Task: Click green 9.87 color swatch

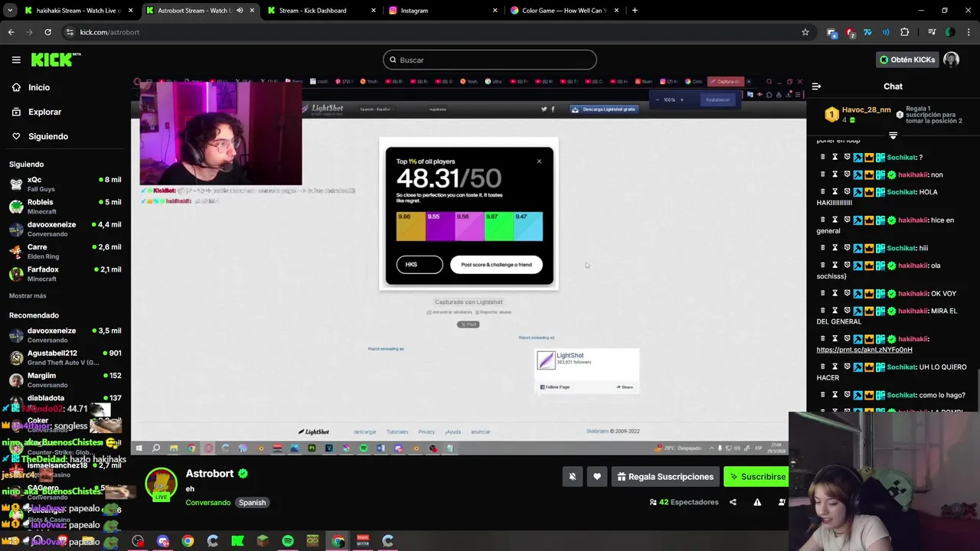Action: [498, 227]
